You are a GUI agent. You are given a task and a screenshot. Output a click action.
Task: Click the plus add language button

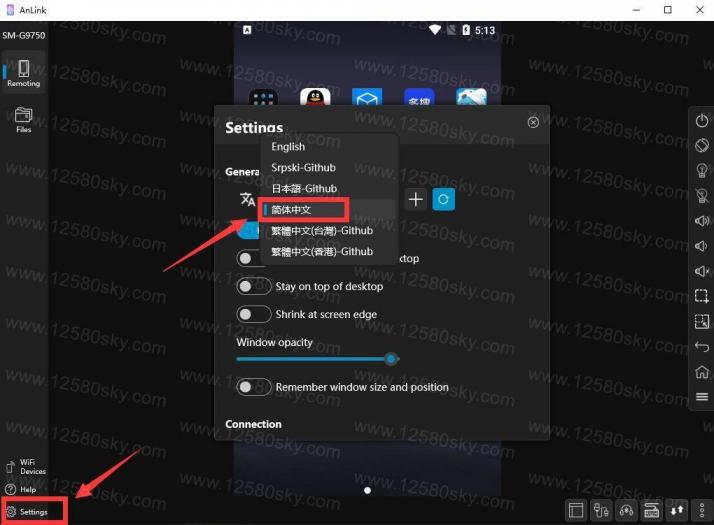pyautogui.click(x=416, y=199)
